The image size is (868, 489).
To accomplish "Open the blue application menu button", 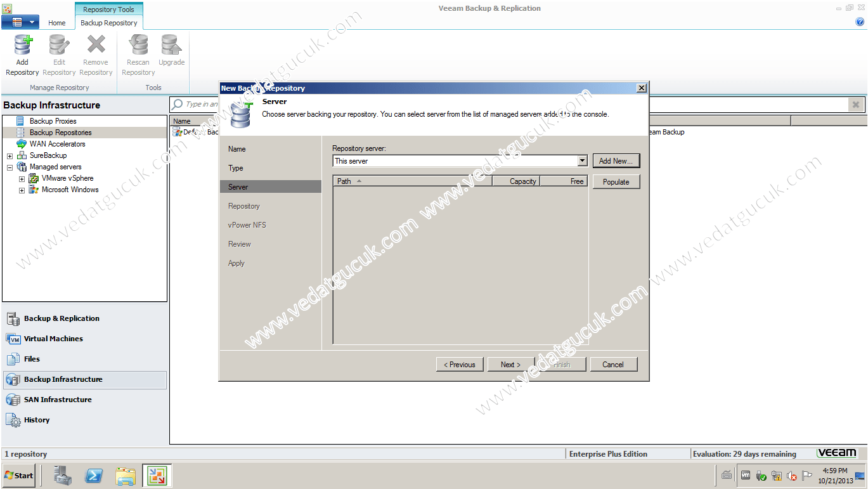I will pyautogui.click(x=20, y=22).
